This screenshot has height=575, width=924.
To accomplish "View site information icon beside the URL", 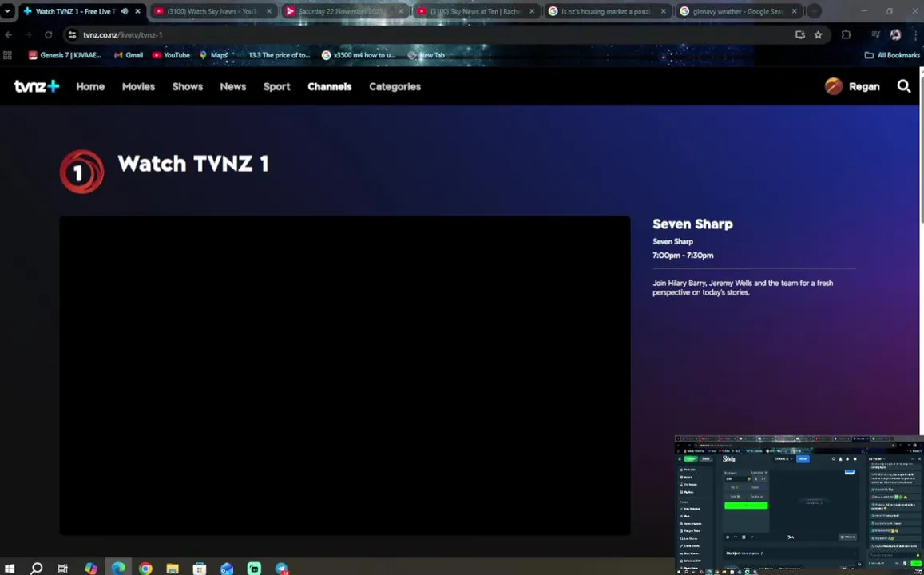I will coord(73,35).
